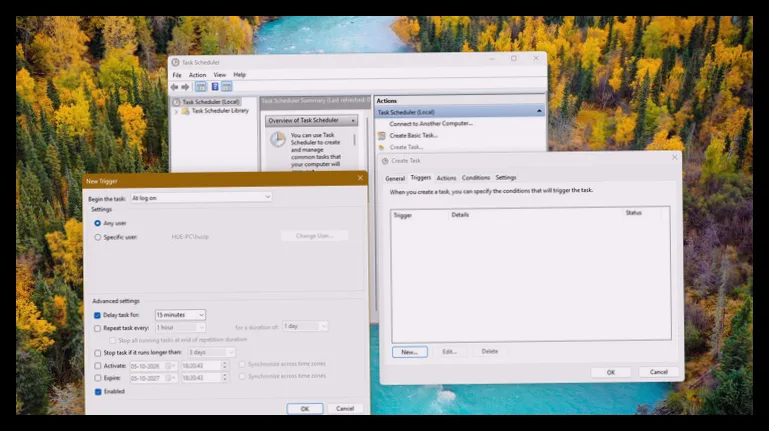This screenshot has width=769, height=431.
Task: Open the Begin the task dropdown
Action: tap(201, 198)
